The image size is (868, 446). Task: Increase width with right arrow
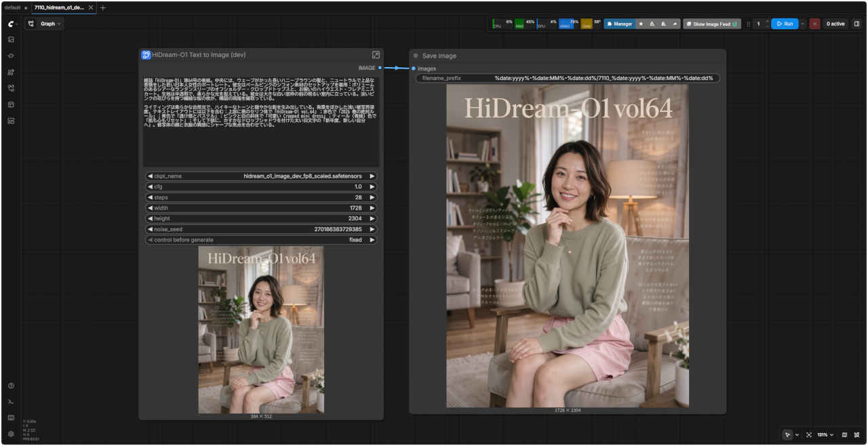(x=372, y=208)
